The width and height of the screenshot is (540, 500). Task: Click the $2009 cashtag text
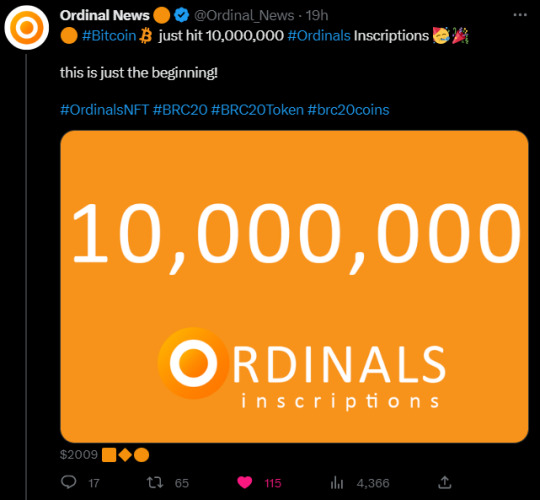(x=79, y=455)
